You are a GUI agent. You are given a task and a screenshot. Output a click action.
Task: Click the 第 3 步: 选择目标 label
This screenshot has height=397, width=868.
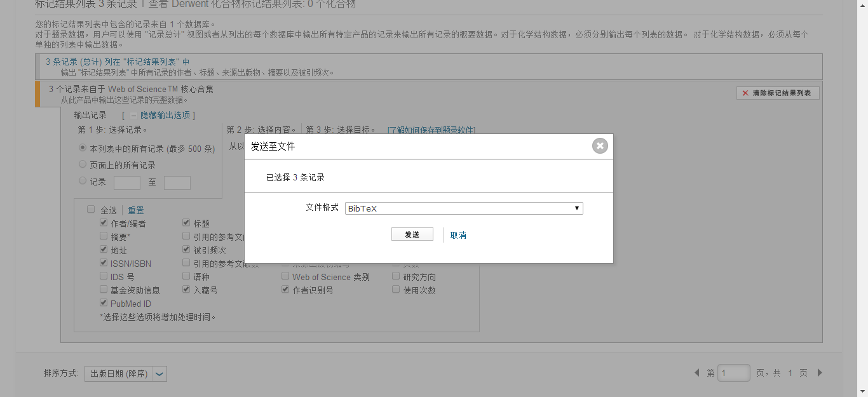341,130
